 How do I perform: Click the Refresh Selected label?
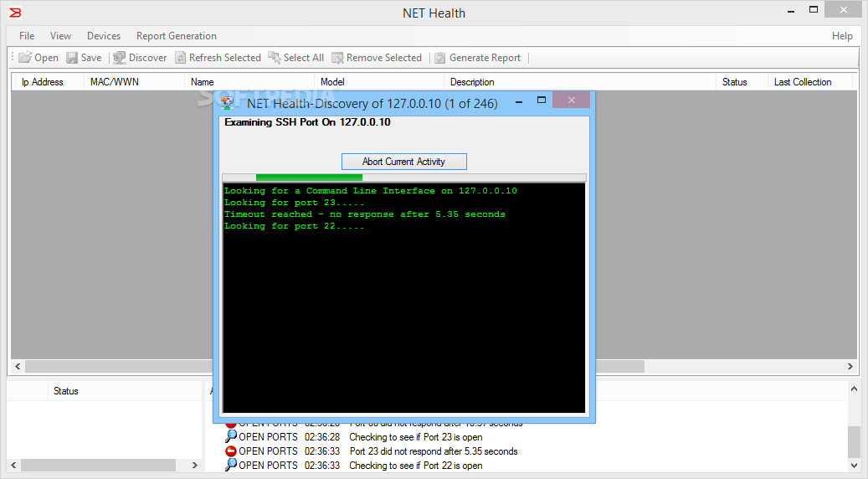click(225, 58)
